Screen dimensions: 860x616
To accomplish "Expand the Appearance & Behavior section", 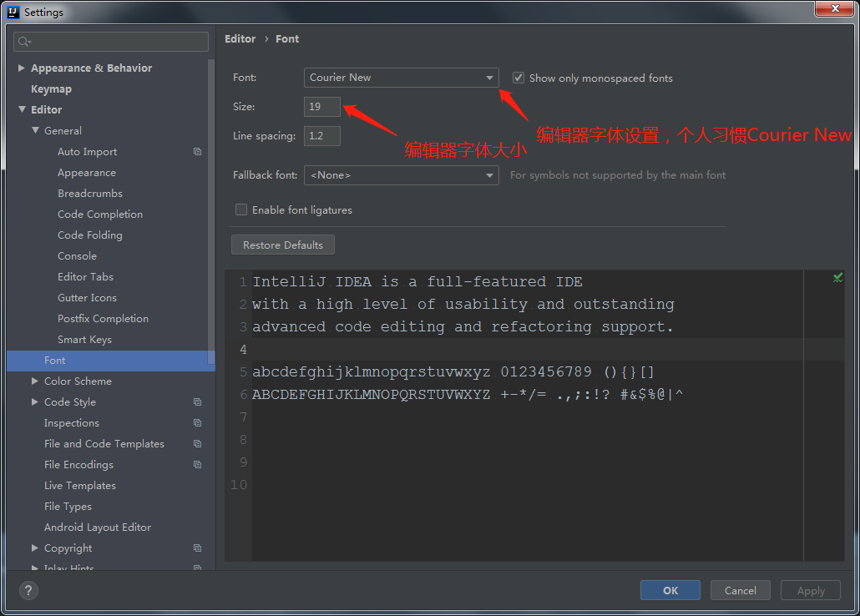I will tap(21, 68).
